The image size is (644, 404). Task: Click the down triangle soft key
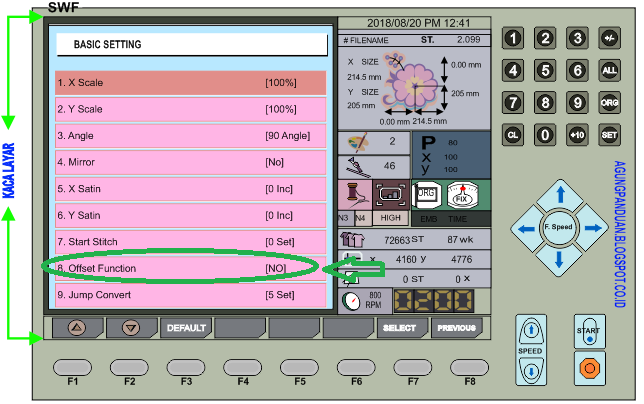[131, 328]
